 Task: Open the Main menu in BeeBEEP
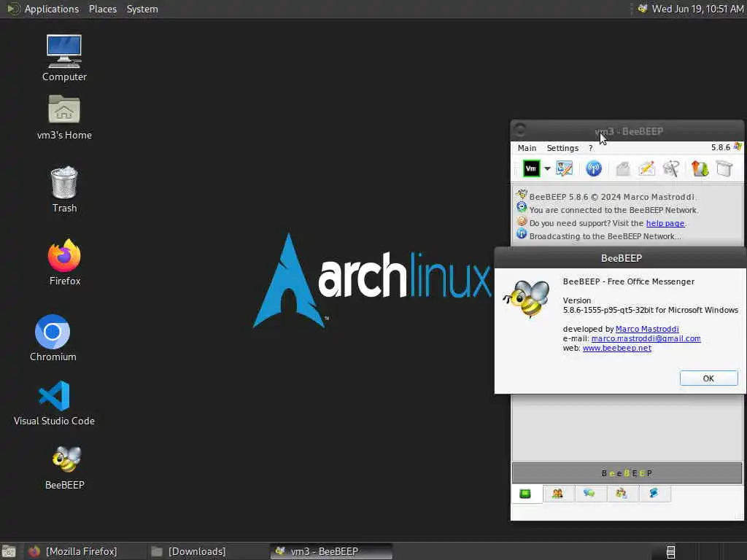(x=527, y=148)
